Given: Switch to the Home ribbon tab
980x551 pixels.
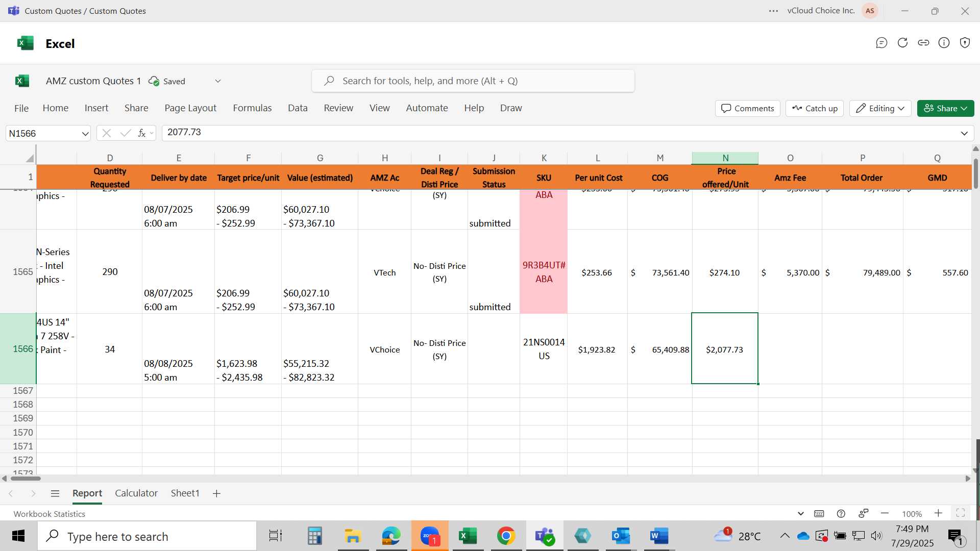Looking at the screenshot, I should [x=56, y=108].
